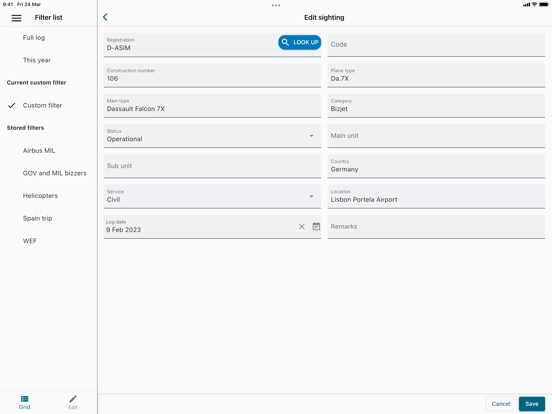Select the This year filter
The image size is (552, 414).
pos(37,60)
